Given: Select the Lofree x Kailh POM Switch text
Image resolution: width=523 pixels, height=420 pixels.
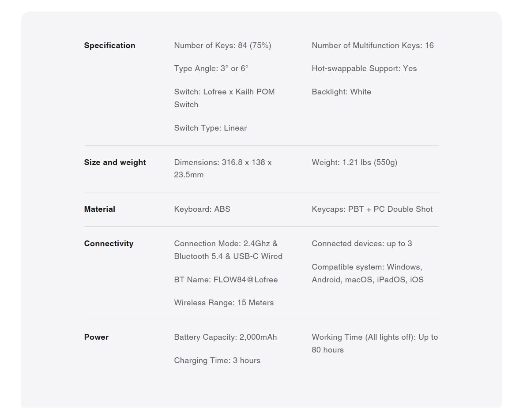Looking at the screenshot, I should click(224, 98).
